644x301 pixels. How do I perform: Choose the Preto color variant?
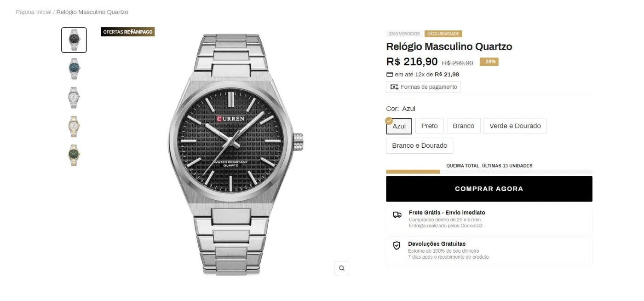click(x=429, y=126)
